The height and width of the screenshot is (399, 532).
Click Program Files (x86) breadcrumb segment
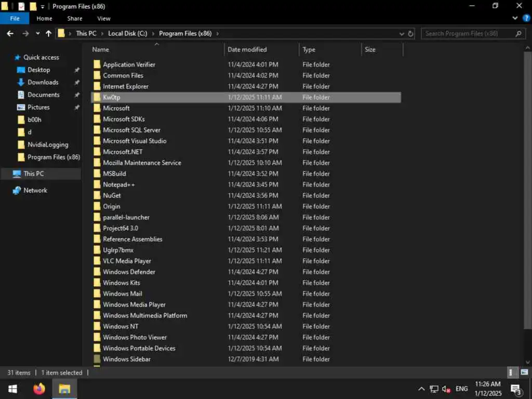pos(185,34)
